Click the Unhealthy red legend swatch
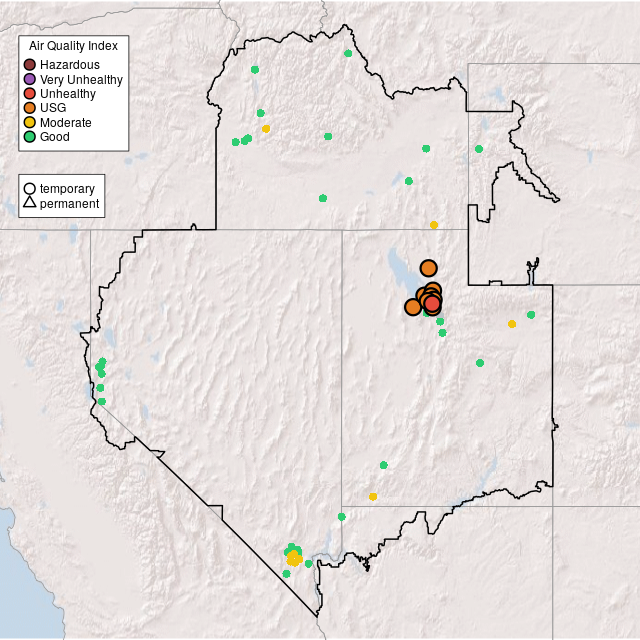 click(x=30, y=94)
